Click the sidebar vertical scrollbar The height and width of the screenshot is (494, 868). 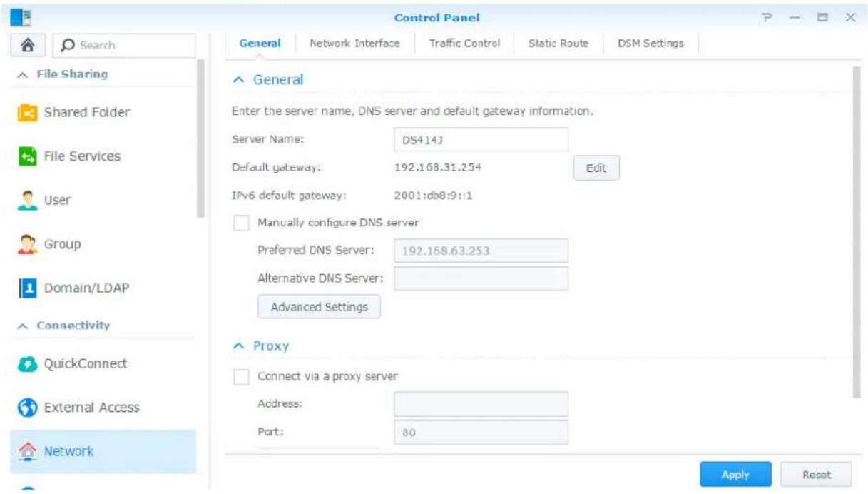pyautogui.click(x=201, y=139)
